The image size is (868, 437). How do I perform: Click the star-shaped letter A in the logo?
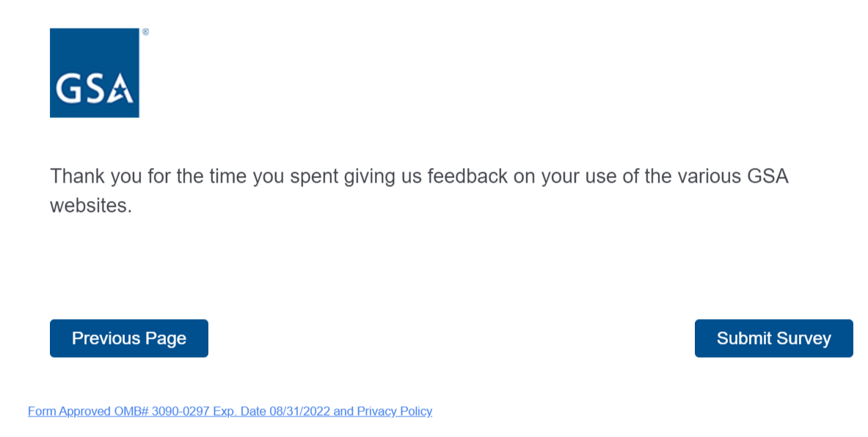pos(122,88)
